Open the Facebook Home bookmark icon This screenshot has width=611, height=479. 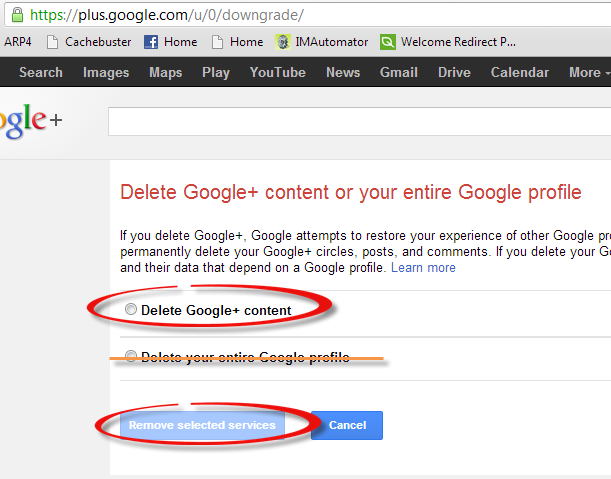[x=151, y=42]
